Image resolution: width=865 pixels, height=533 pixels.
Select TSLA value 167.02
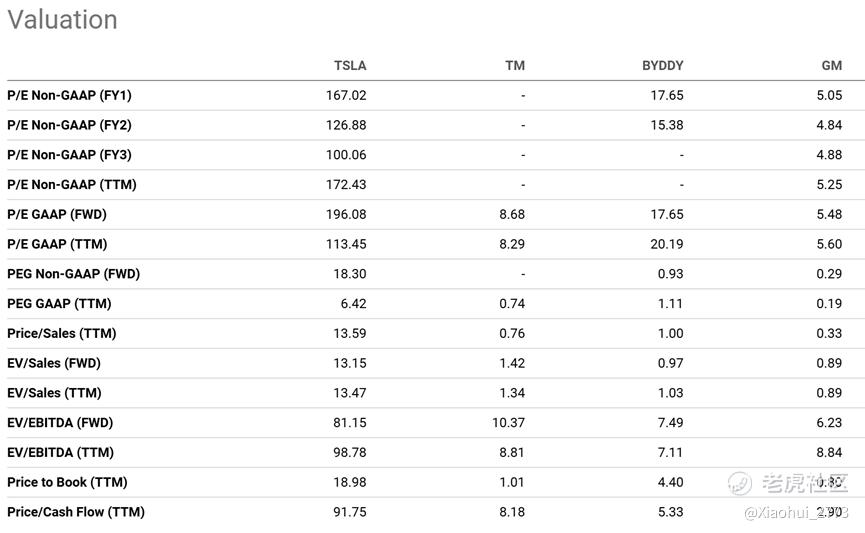point(346,95)
